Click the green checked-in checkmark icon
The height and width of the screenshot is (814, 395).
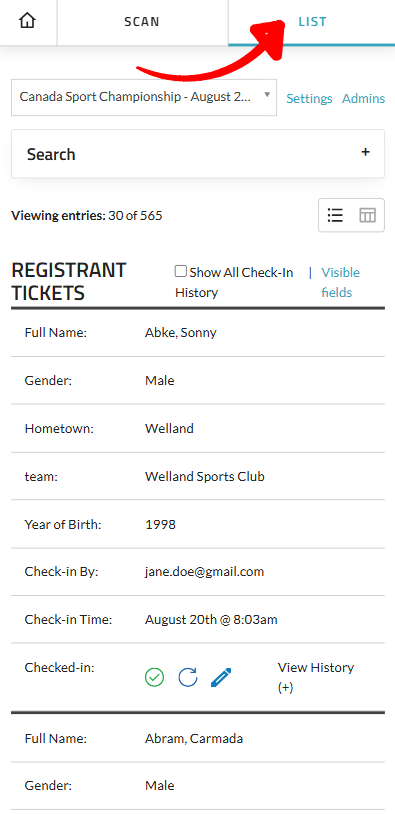(x=154, y=677)
